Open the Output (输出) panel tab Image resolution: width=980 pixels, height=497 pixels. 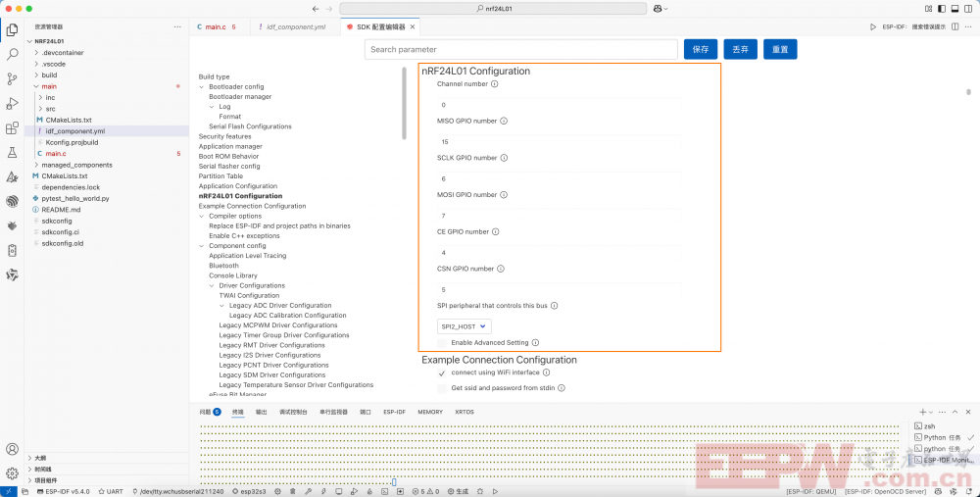(x=262, y=412)
